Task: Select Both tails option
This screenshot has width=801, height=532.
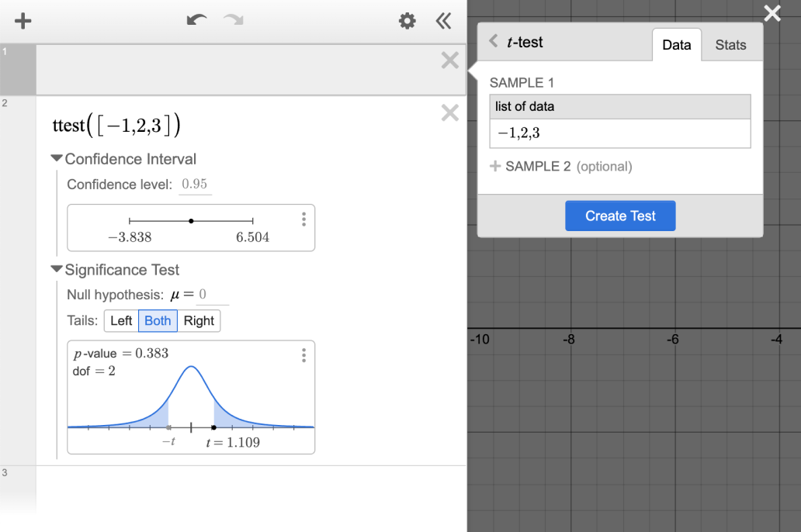Action: click(158, 321)
